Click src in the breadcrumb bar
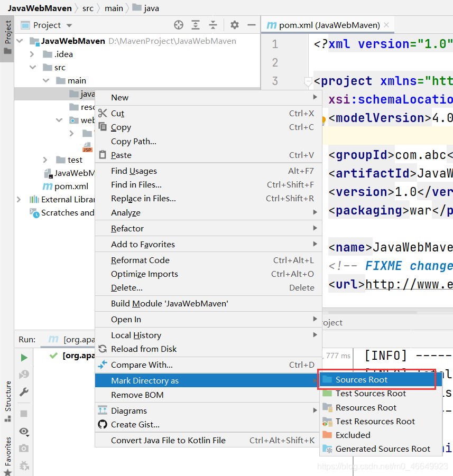Screen dimensions: 453x476 [x=88, y=8]
